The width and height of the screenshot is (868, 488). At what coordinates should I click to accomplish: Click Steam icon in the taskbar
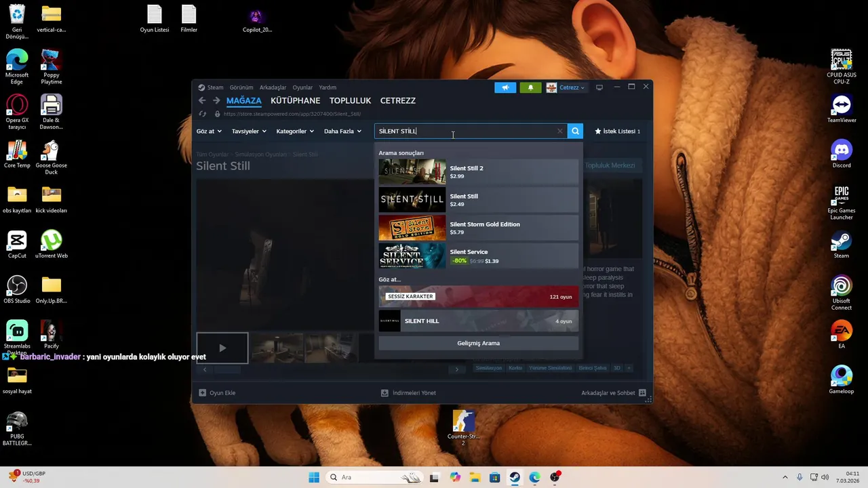tap(515, 477)
